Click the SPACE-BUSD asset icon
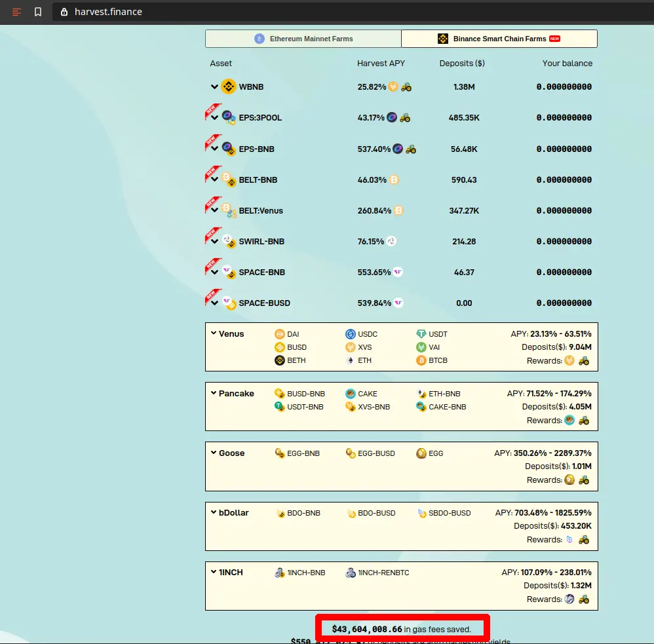The image size is (654, 644). [x=229, y=303]
